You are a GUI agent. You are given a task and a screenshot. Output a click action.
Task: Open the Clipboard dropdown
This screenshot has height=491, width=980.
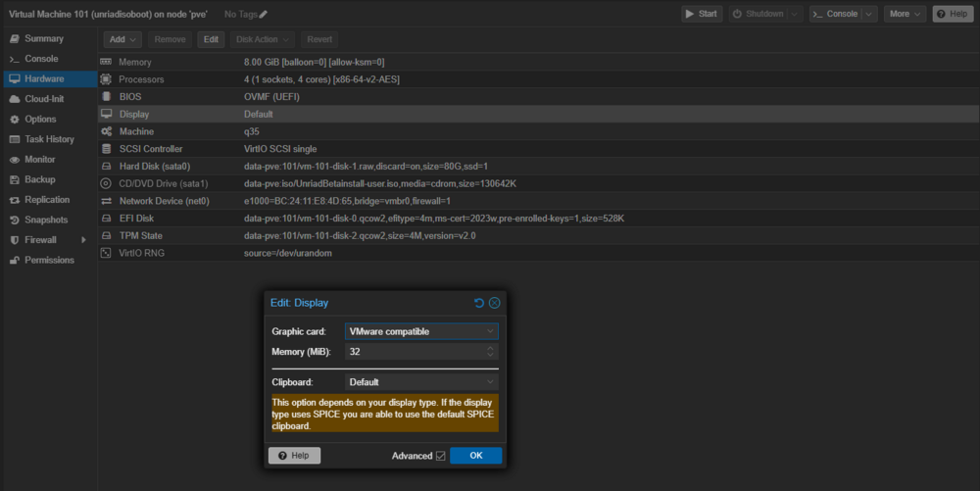coord(490,382)
